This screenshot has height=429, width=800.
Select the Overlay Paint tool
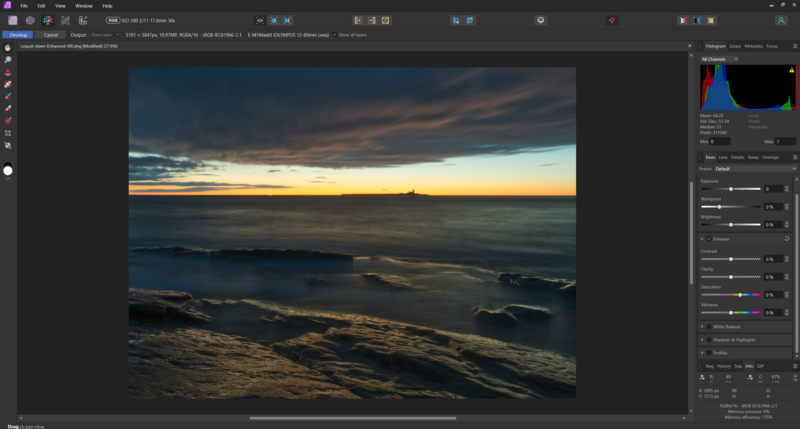tap(8, 96)
